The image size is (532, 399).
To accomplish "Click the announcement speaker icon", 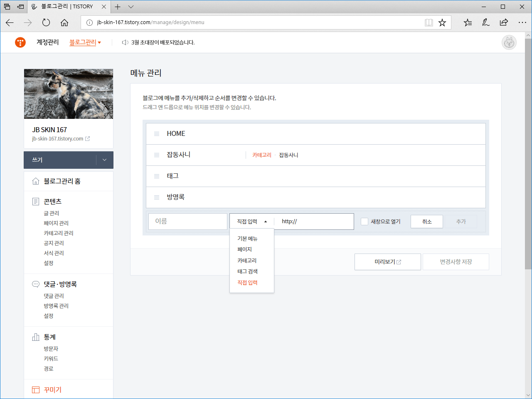I will click(125, 42).
